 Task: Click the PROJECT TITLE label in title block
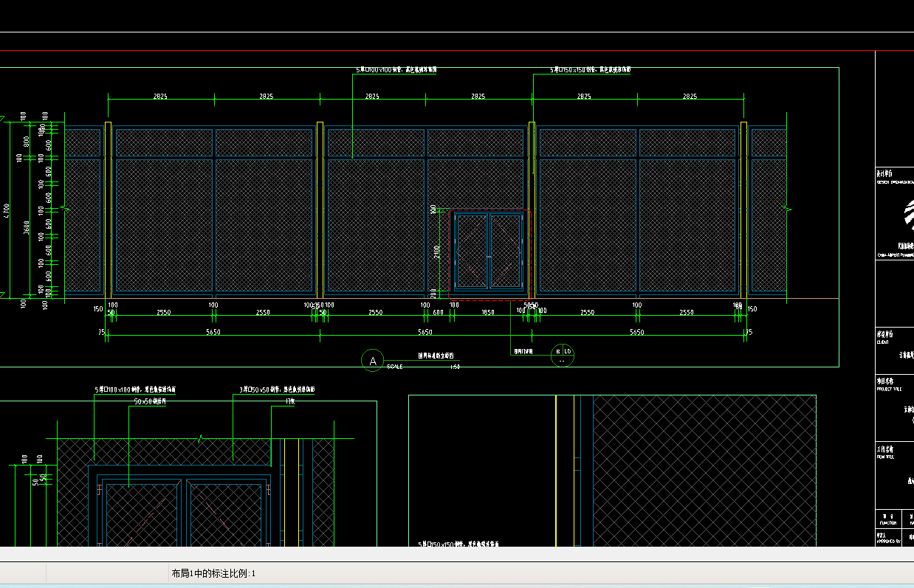click(x=889, y=389)
